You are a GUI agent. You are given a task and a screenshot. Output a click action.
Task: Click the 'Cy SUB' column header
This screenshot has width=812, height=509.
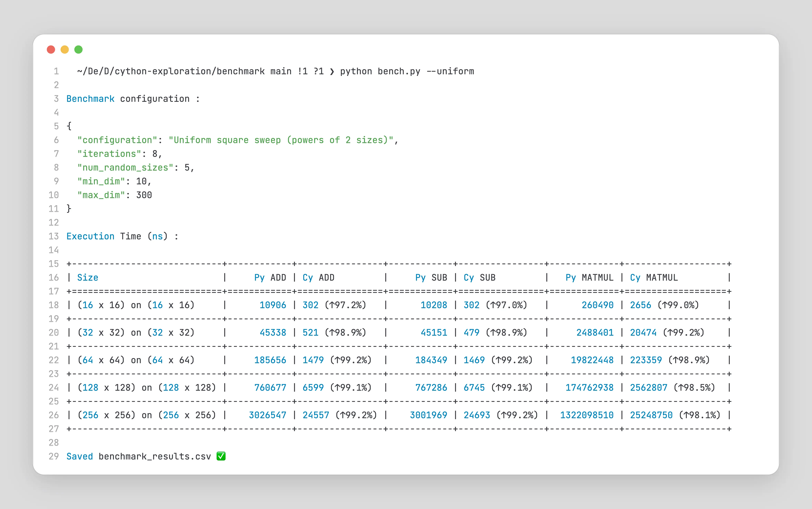coord(479,278)
